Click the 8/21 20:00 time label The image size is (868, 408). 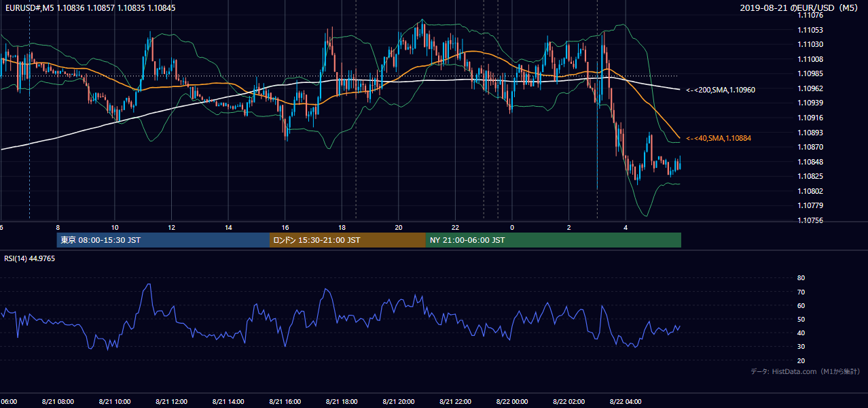click(398, 402)
